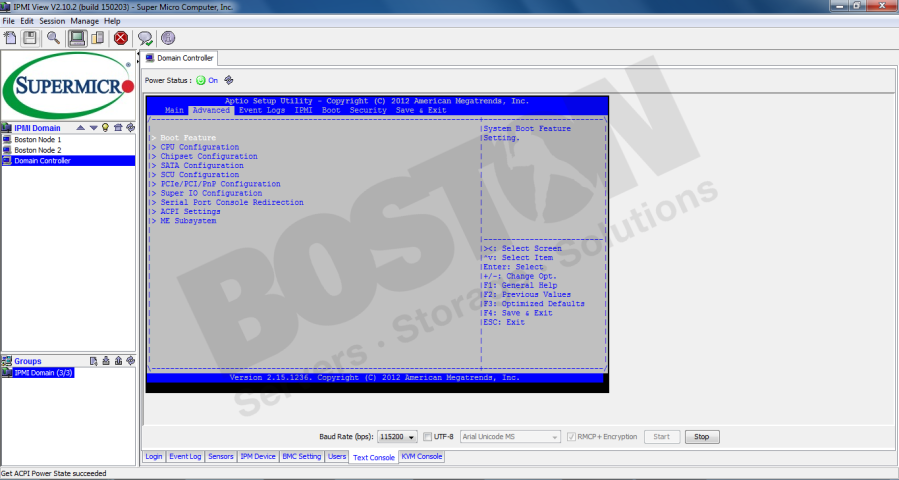This screenshot has width=899, height=480.
Task: Click the speech bubble with checkmark icon
Action: click(145, 38)
